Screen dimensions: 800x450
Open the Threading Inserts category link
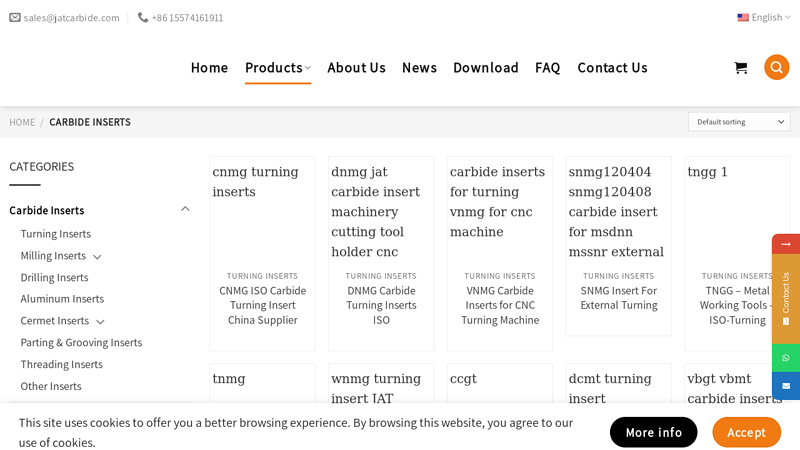[61, 364]
